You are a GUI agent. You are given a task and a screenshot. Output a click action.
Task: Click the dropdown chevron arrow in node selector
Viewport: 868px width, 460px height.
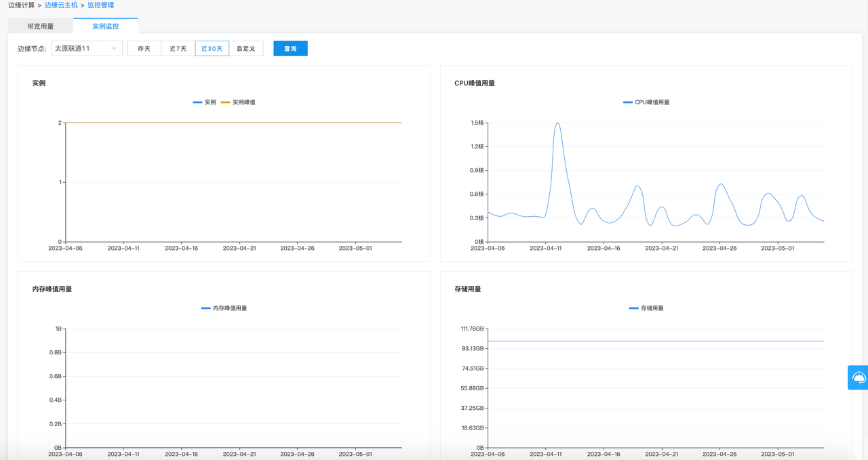[x=114, y=49]
